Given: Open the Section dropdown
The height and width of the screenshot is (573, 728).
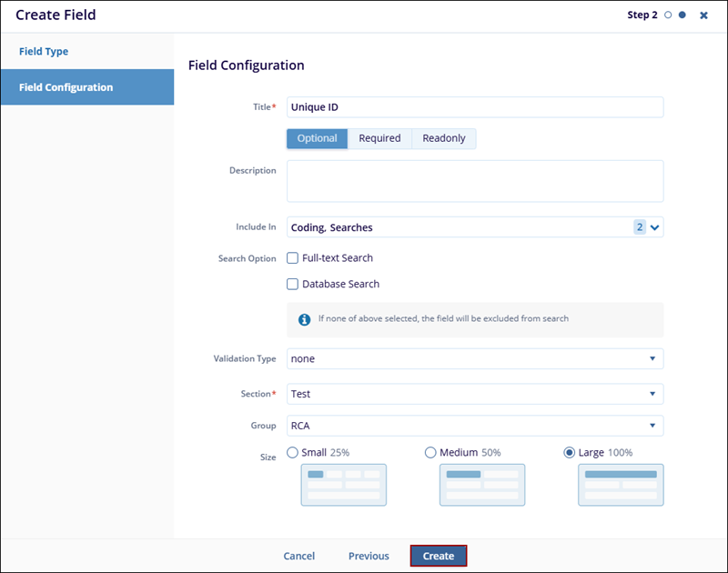Looking at the screenshot, I should point(474,394).
